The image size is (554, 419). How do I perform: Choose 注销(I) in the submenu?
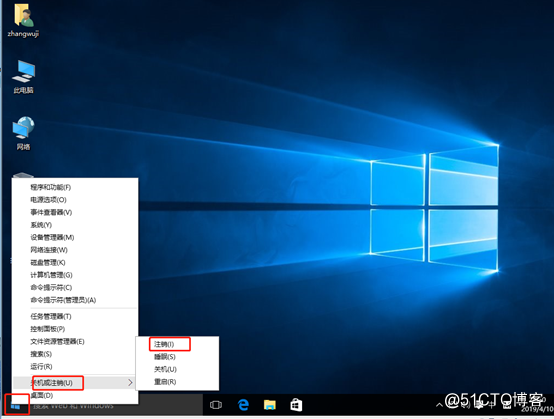pos(177,344)
